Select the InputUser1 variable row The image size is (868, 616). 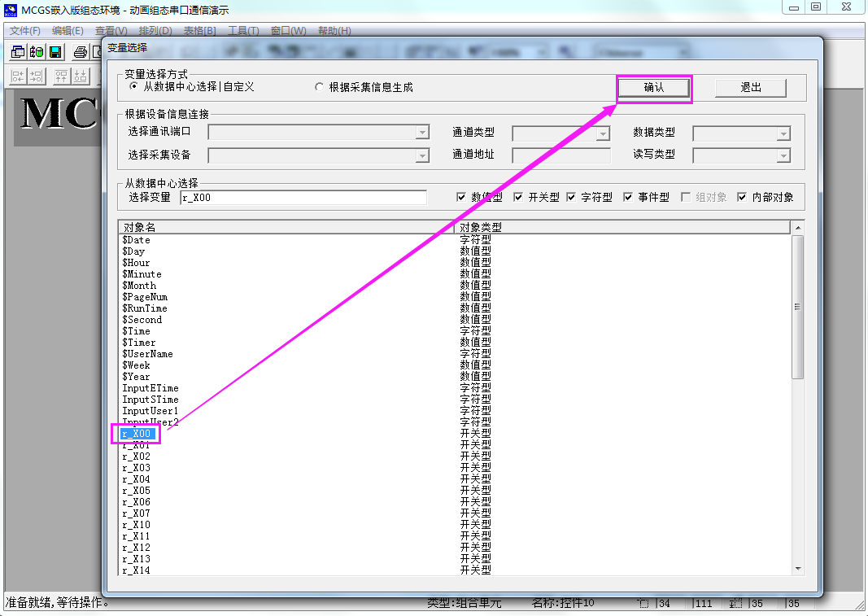tap(150, 410)
